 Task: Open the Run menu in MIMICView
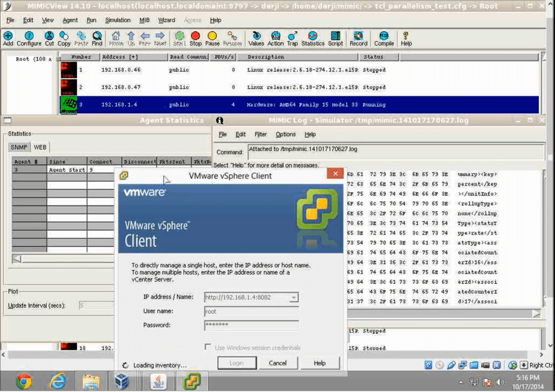(91, 20)
